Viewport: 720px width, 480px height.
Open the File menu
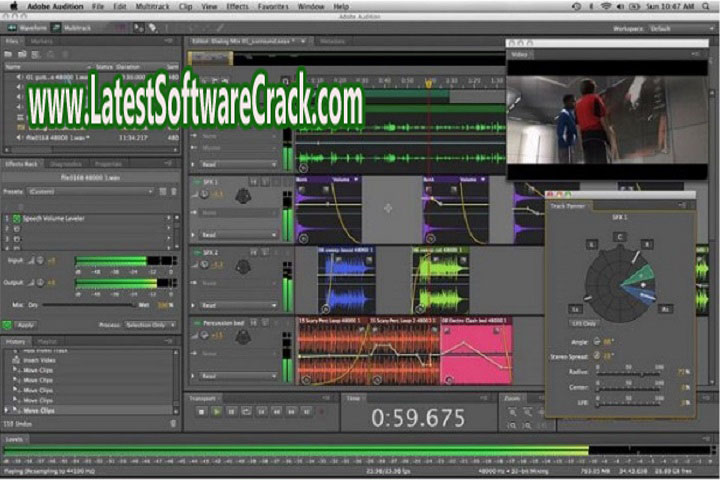[98, 6]
